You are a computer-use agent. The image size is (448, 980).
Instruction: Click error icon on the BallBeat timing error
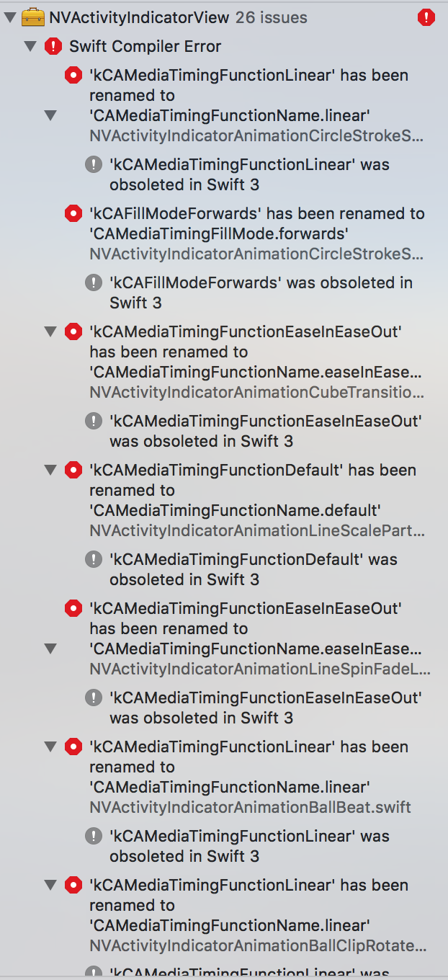click(73, 747)
